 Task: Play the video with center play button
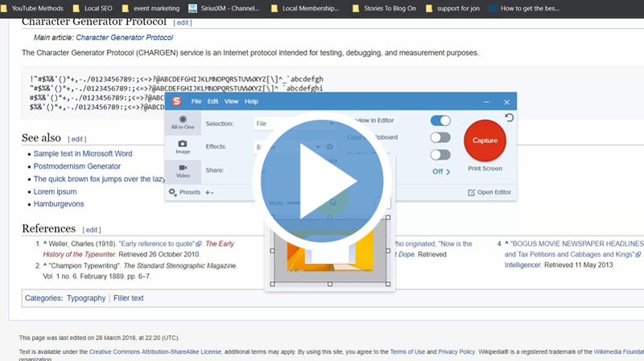[322, 182]
